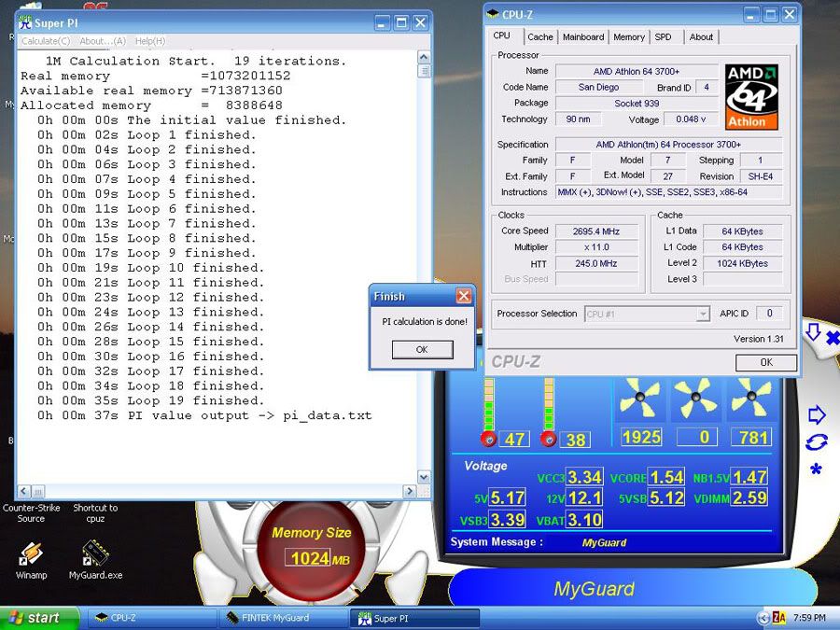This screenshot has width=840, height=630.
Task: Switch to the Mainboard tab in CPU-Z
Action: [583, 37]
